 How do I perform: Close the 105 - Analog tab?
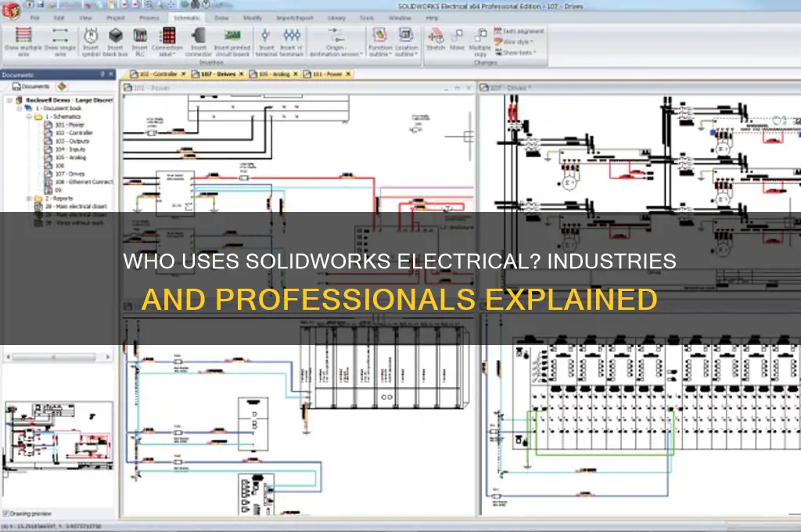click(295, 74)
